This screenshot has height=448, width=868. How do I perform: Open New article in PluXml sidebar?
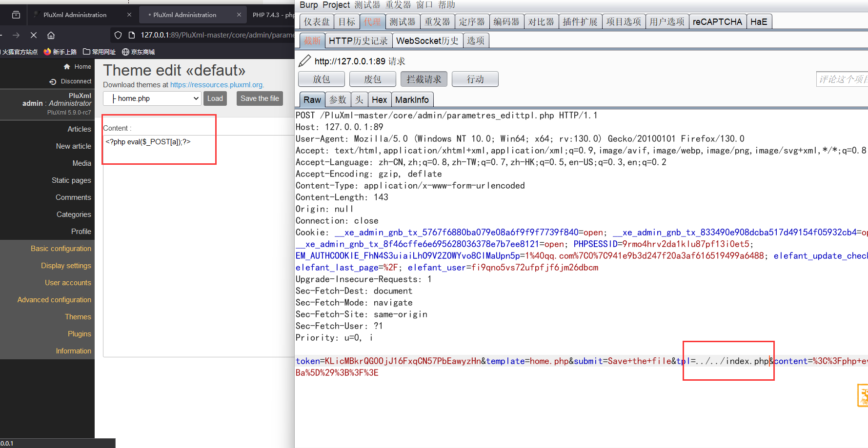coord(73,146)
